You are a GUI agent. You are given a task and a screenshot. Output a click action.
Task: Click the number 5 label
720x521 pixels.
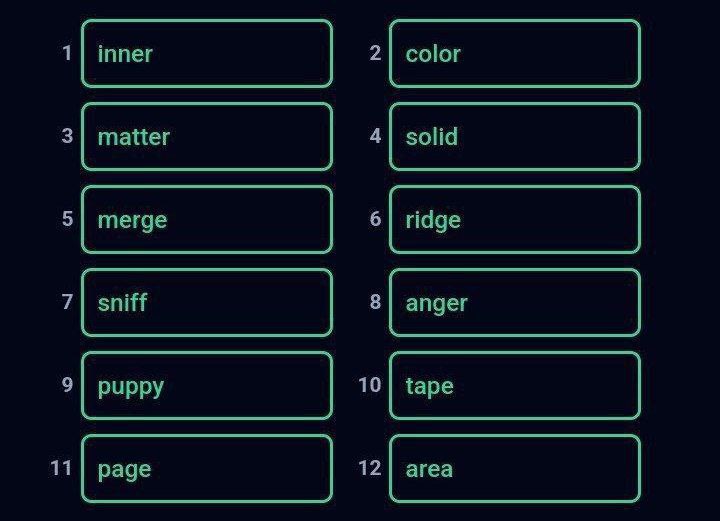[x=68, y=218]
